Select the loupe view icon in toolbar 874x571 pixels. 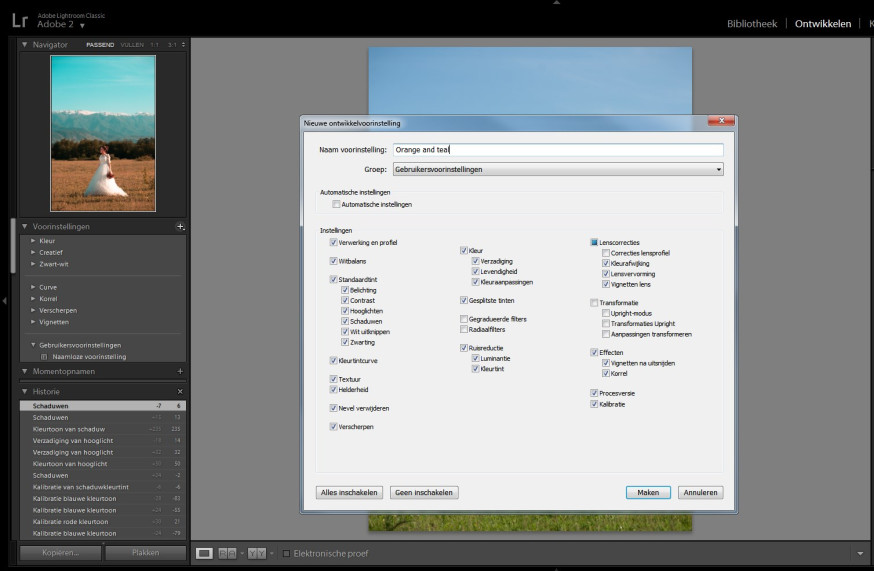click(x=204, y=553)
